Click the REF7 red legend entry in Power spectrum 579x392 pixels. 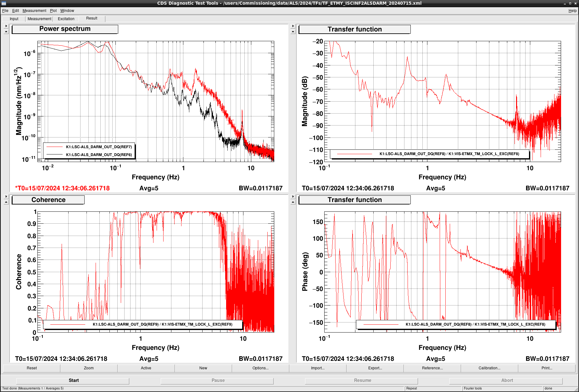coord(89,147)
